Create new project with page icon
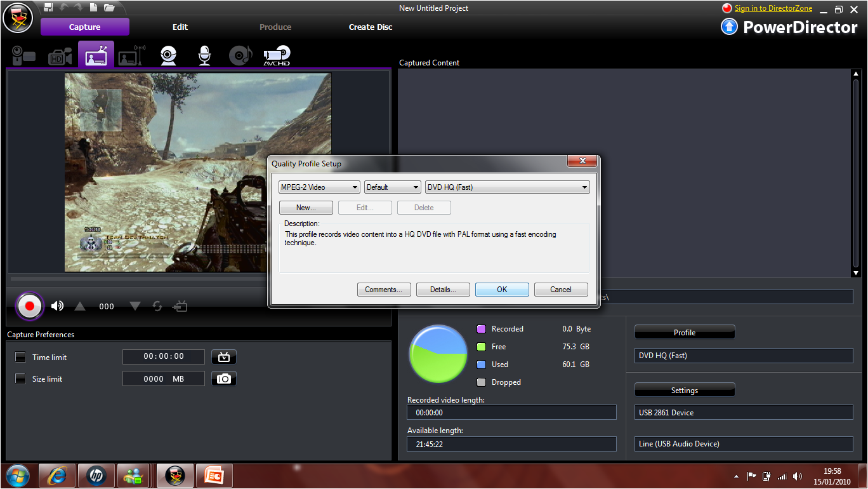This screenshot has height=489, width=868. pos(93,8)
